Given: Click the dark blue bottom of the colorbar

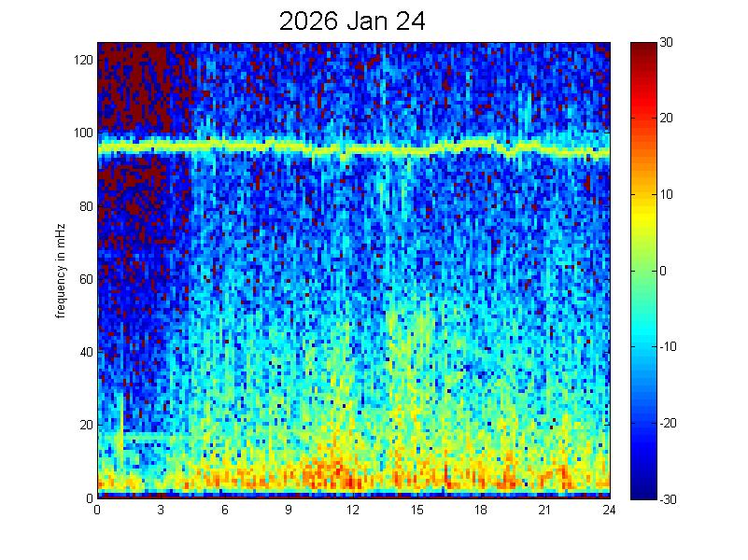Looking at the screenshot, I should [x=642, y=492].
